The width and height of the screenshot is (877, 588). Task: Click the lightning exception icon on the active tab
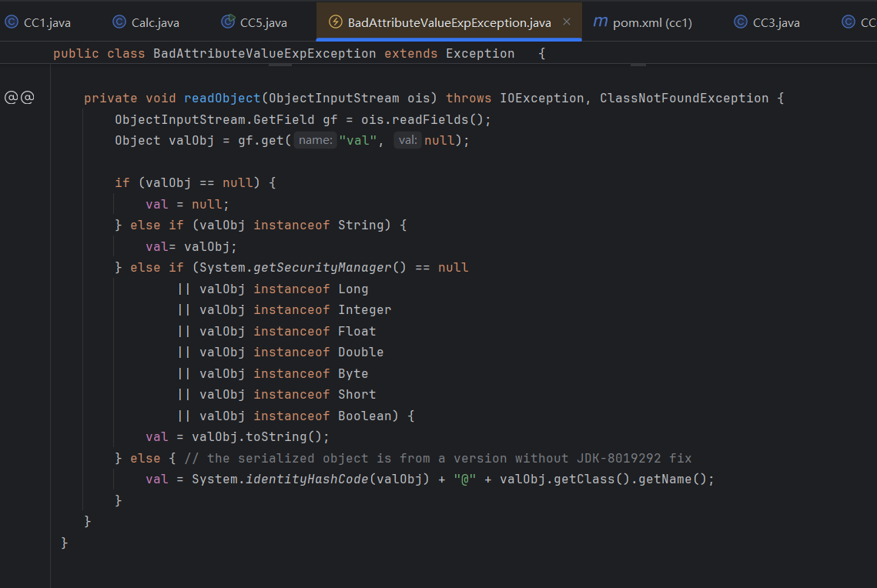(335, 22)
